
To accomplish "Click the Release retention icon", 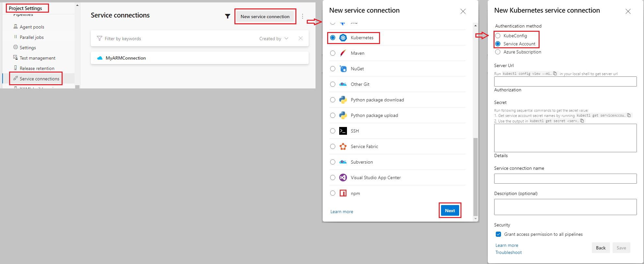I will pos(16,68).
